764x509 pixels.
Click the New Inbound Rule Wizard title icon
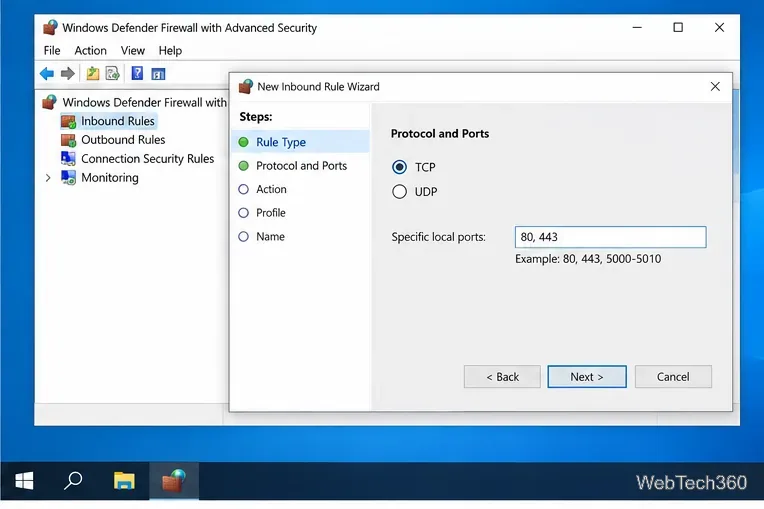pos(246,87)
